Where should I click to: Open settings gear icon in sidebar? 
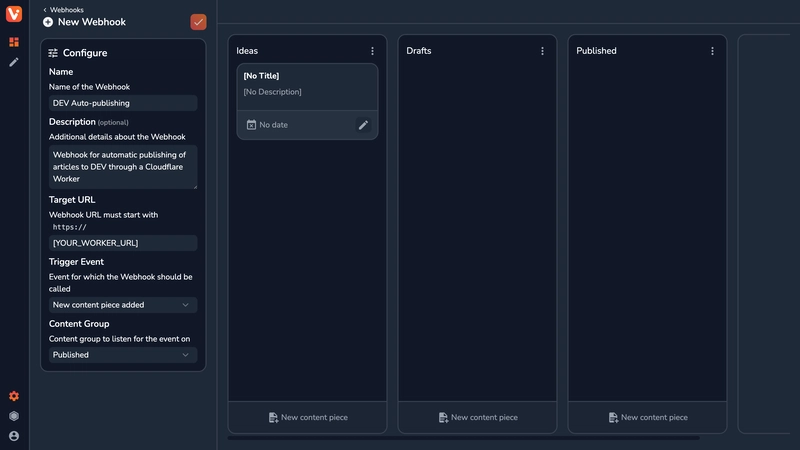(x=14, y=396)
